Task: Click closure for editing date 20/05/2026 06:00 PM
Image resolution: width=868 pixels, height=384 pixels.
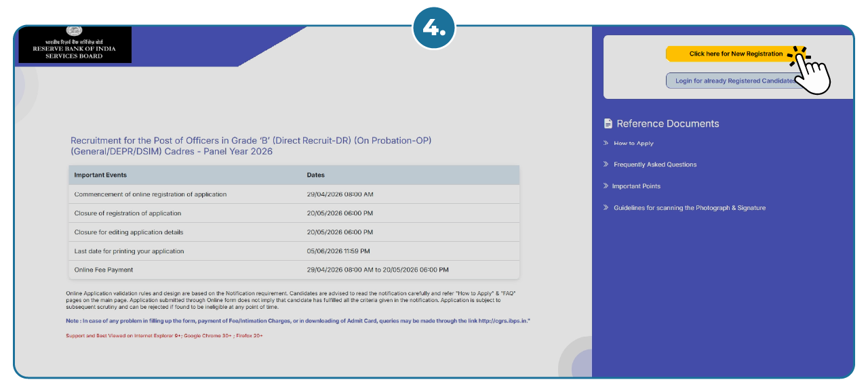Action: click(340, 232)
